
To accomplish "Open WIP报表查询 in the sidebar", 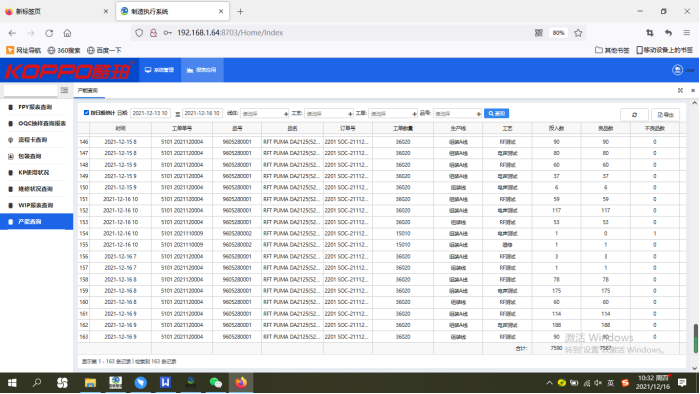I will 36,205.
